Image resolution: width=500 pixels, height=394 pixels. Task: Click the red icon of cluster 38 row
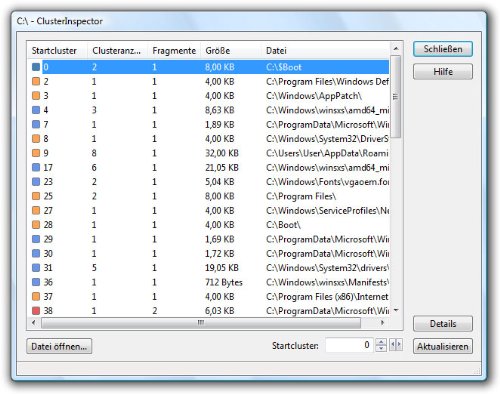(36, 311)
